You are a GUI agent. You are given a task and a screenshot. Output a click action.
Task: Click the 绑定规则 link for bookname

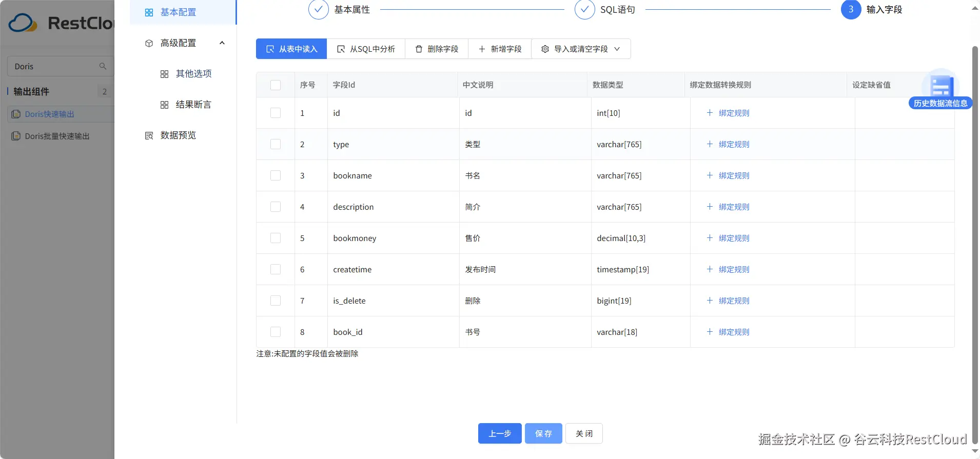pyautogui.click(x=734, y=175)
